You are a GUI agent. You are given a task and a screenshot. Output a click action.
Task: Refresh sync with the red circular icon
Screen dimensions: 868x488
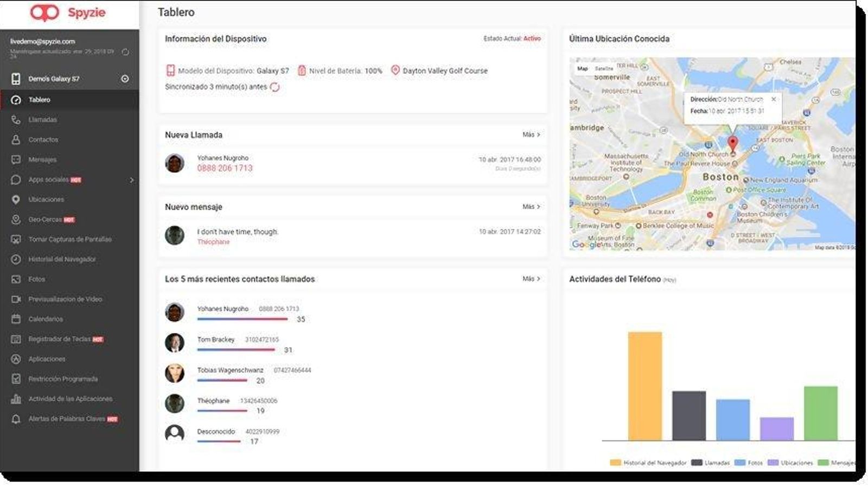tap(275, 87)
